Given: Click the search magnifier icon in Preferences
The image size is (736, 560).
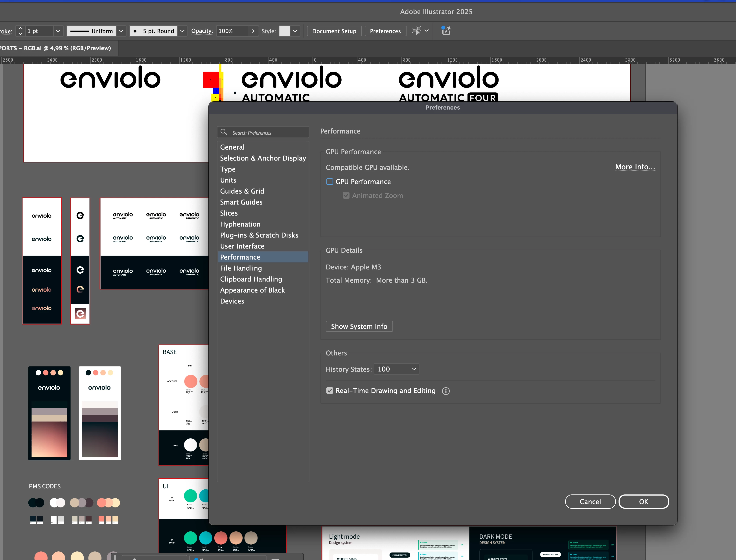Looking at the screenshot, I should [224, 132].
